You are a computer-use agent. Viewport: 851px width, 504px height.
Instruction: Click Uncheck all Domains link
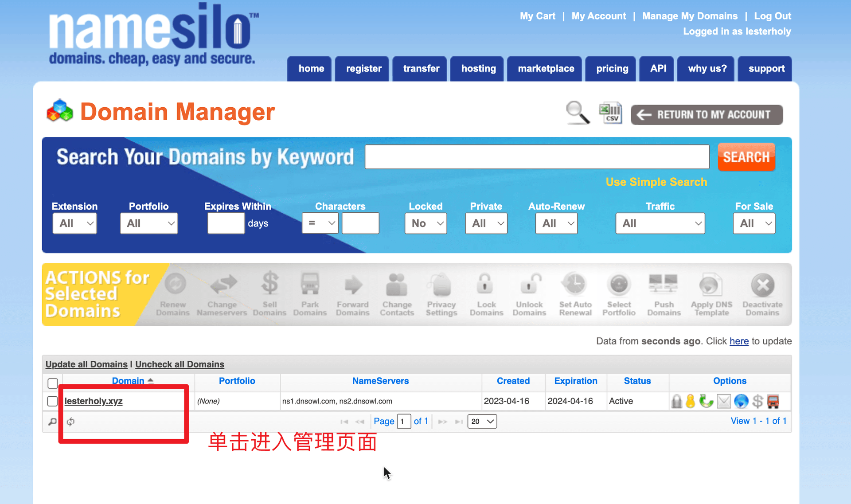coord(180,364)
